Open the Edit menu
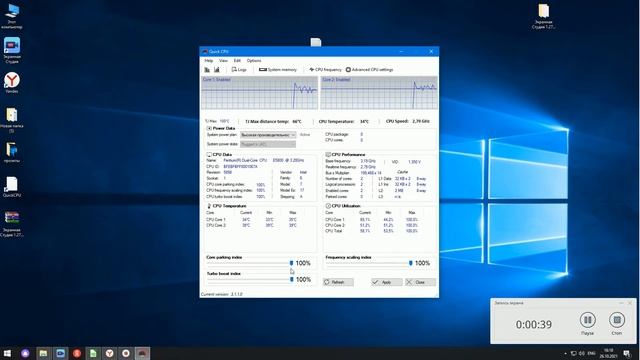 237,60
